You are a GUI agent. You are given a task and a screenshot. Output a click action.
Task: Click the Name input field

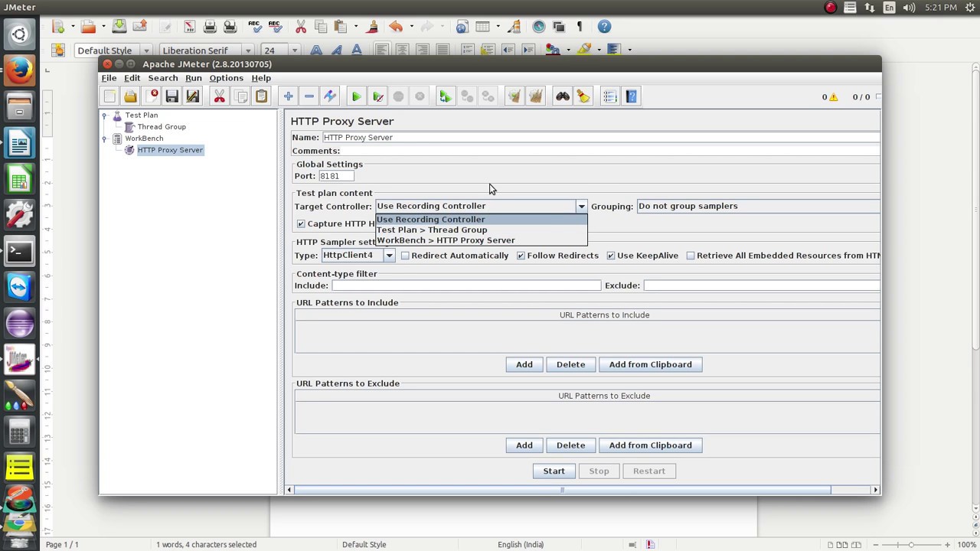[601, 138]
